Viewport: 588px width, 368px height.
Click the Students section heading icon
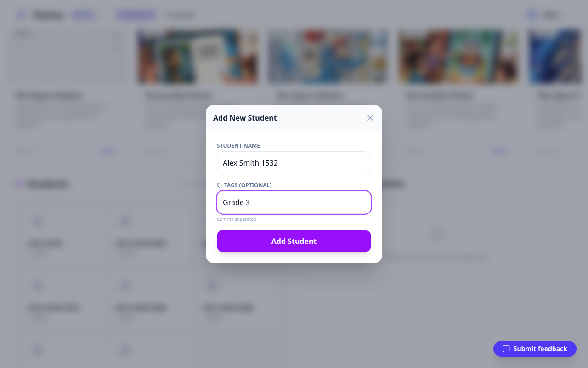pos(20,184)
